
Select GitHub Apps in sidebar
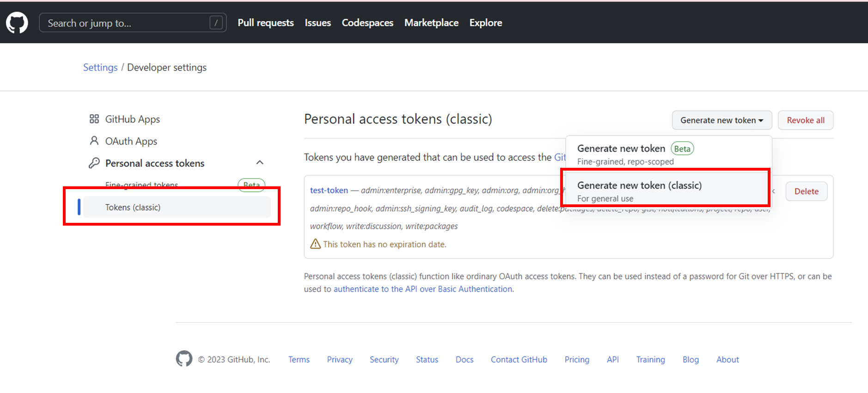(133, 119)
